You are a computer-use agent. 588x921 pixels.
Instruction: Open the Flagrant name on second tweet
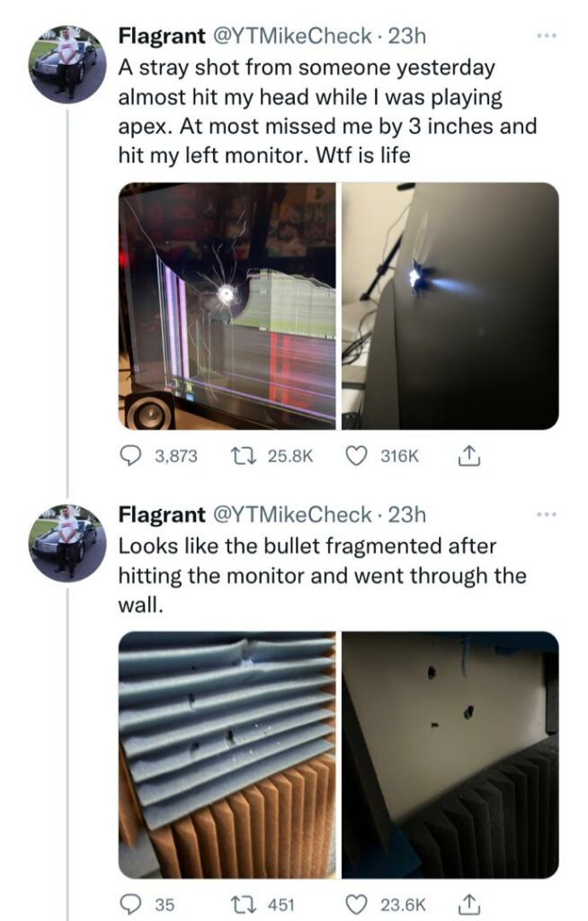point(162,515)
